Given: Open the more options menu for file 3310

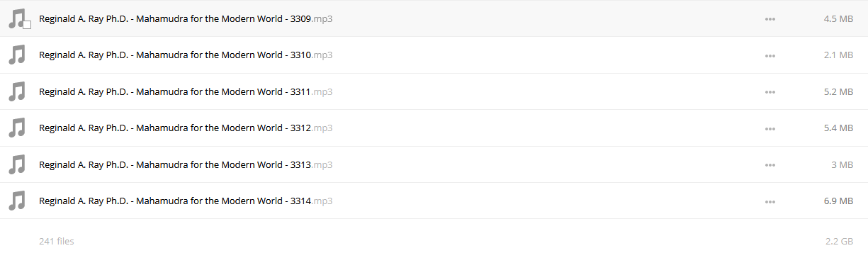Looking at the screenshot, I should click(770, 55).
